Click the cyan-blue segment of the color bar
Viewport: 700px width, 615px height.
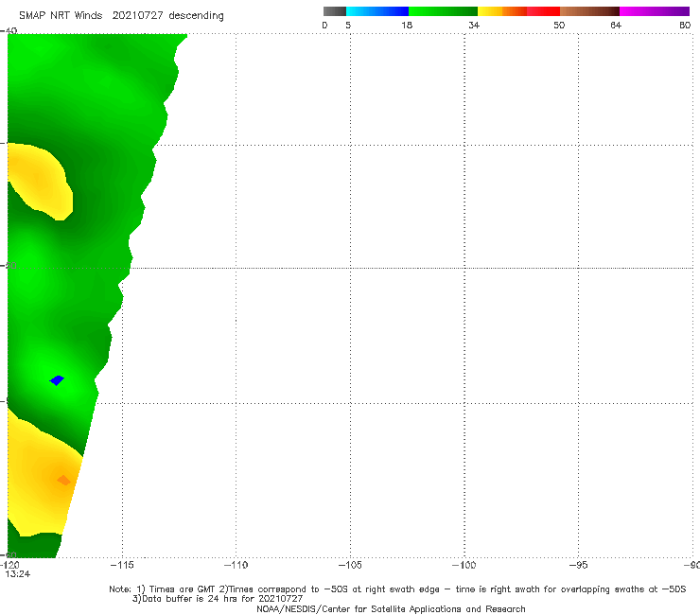pyautogui.click(x=377, y=11)
